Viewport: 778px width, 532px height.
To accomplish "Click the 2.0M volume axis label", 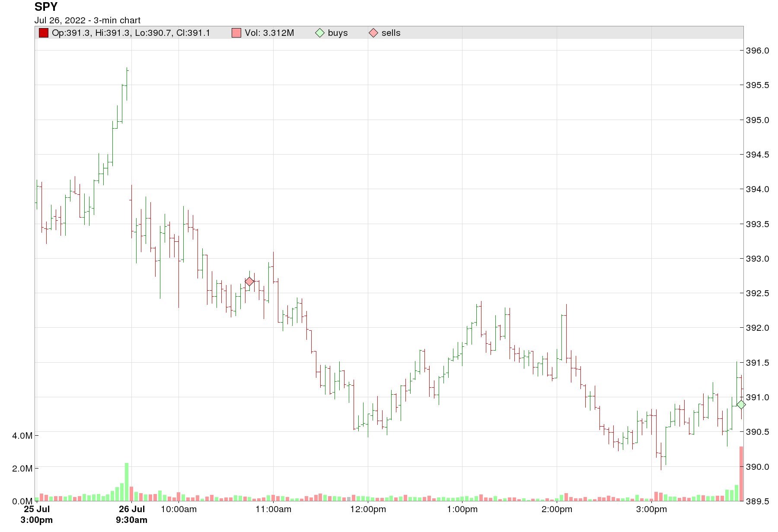I will click(x=22, y=469).
